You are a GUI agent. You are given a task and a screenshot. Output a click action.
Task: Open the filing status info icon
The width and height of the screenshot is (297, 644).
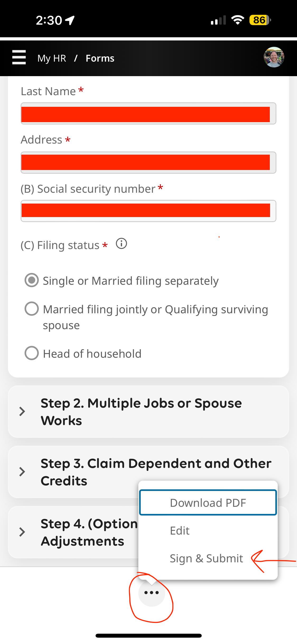coord(121,243)
